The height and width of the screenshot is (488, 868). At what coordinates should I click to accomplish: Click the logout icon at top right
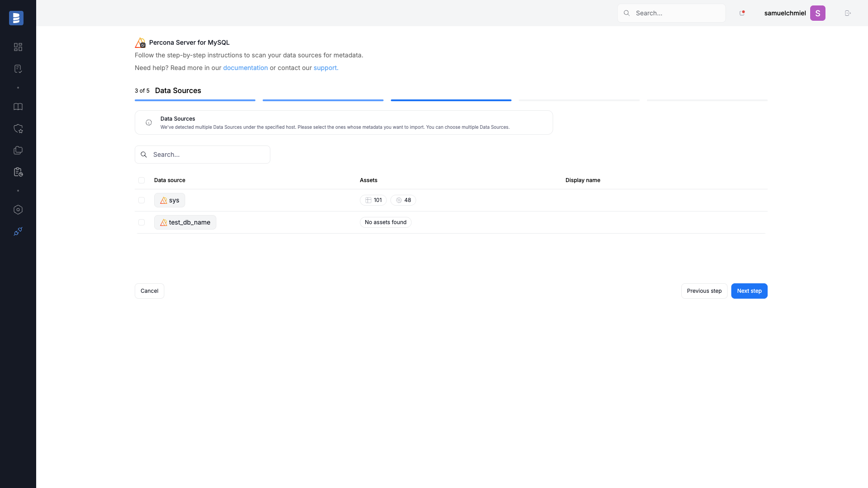point(848,13)
